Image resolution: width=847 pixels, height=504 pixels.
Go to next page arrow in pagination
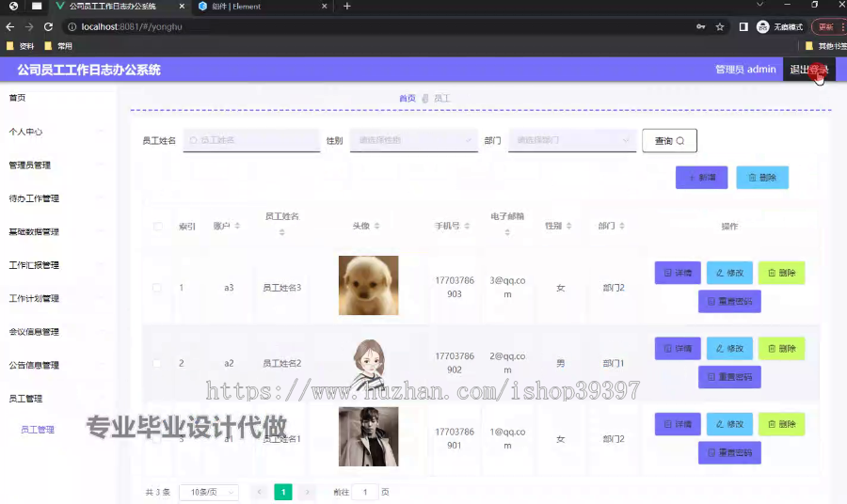tap(307, 492)
